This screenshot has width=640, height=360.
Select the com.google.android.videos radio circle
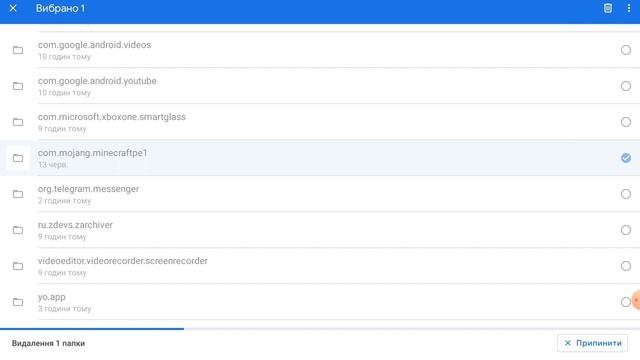[x=626, y=50]
